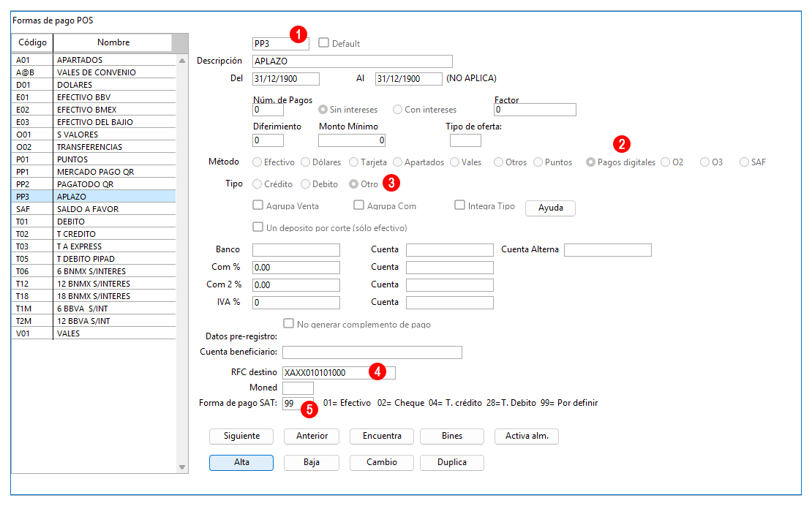Select the SAF method radio button
Screen dimensions: 812x506
click(744, 162)
